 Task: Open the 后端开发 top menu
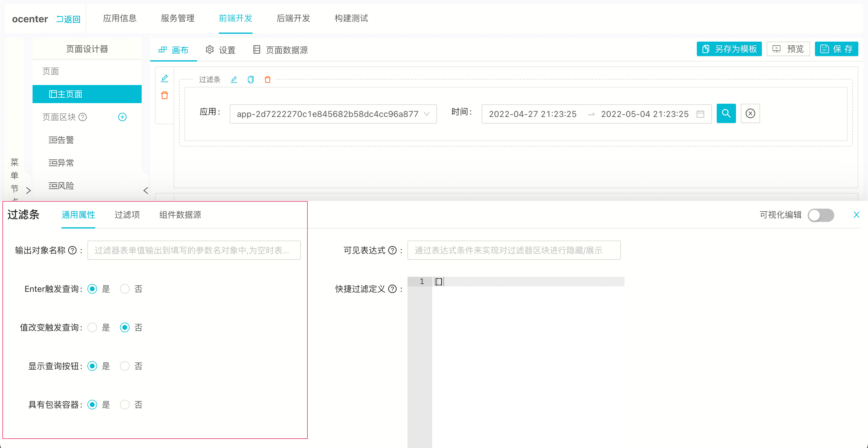(x=293, y=18)
